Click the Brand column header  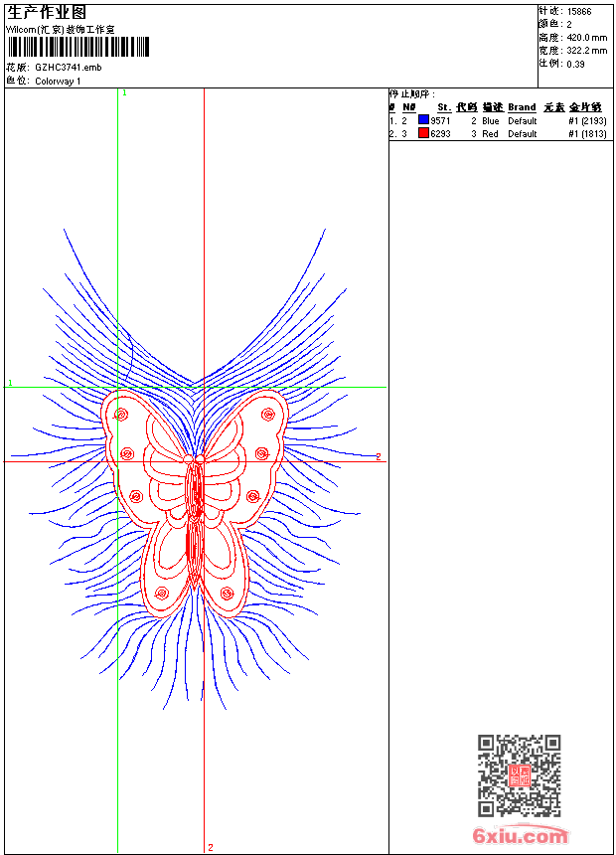(x=522, y=107)
